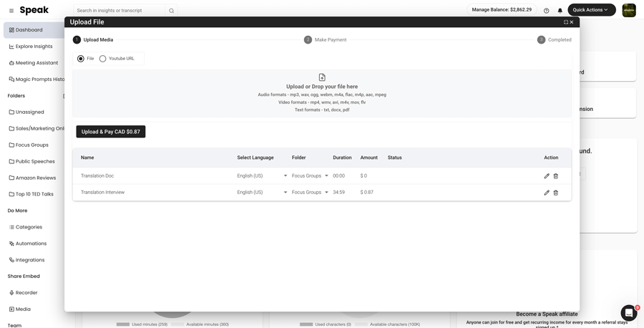This screenshot has width=644, height=328.
Task: Open the help question mark icon
Action: click(547, 11)
